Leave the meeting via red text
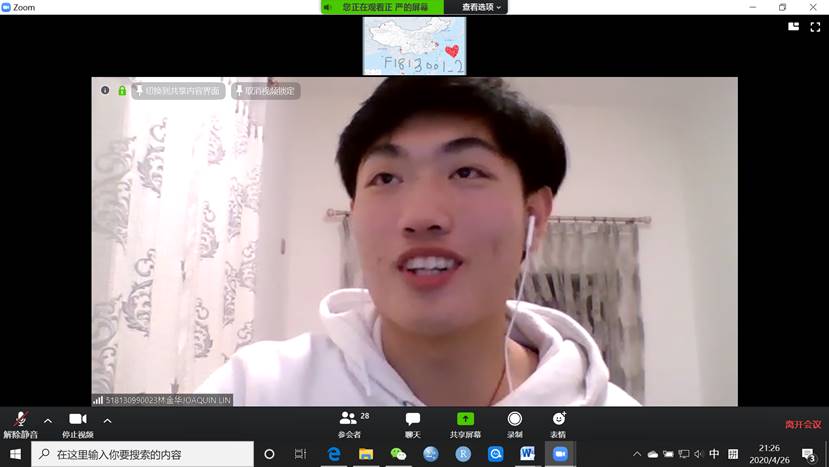The image size is (829, 467). click(x=802, y=424)
